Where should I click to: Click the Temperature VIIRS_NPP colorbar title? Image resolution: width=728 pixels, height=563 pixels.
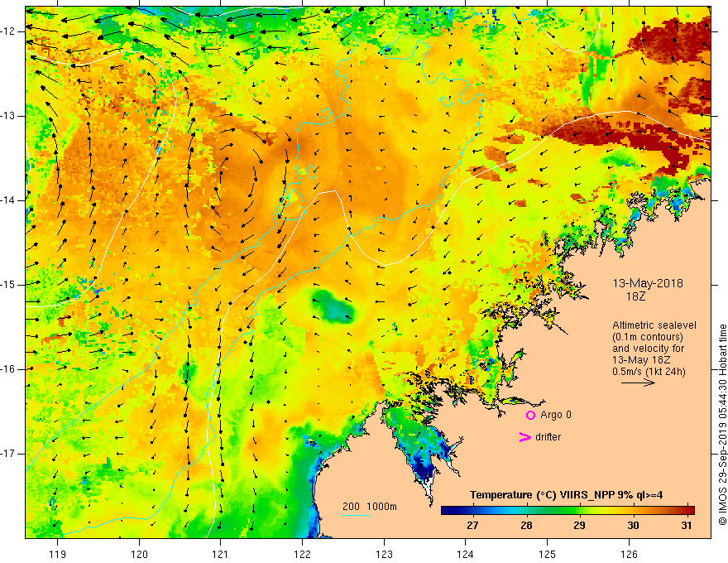click(x=566, y=495)
